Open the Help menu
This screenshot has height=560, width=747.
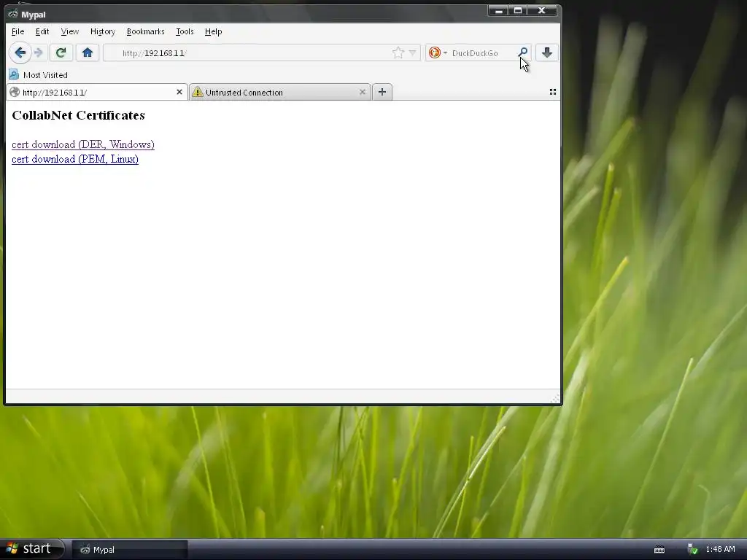pos(214,31)
